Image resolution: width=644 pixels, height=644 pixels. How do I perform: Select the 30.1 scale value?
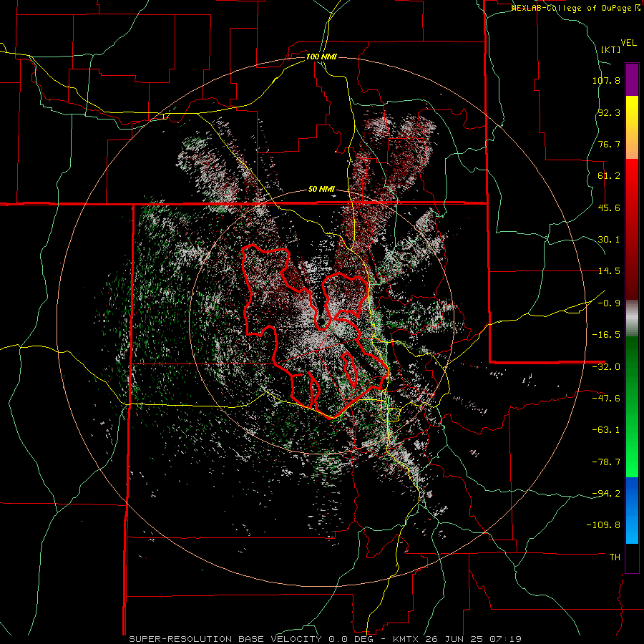pos(609,240)
